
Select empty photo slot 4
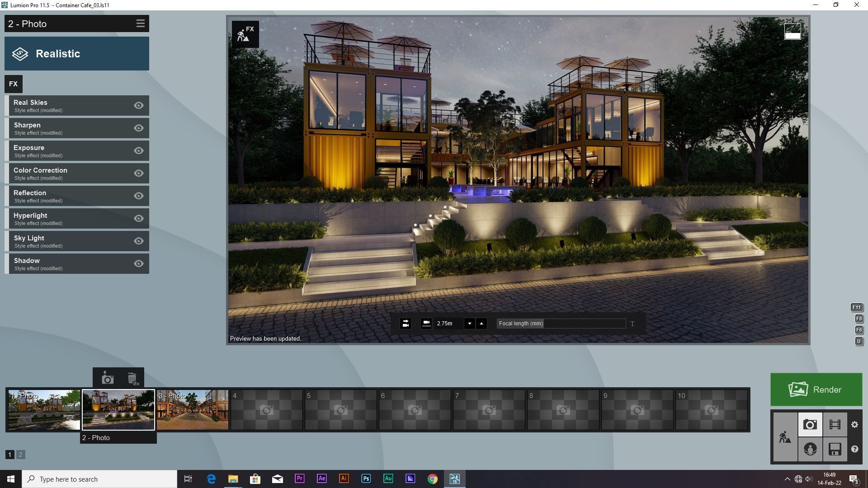click(266, 410)
